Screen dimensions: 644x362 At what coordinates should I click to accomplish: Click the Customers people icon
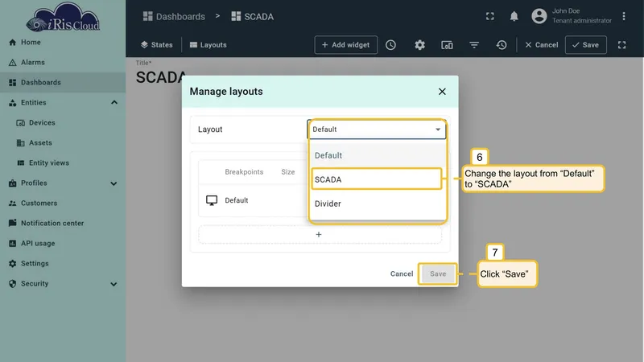coord(12,204)
